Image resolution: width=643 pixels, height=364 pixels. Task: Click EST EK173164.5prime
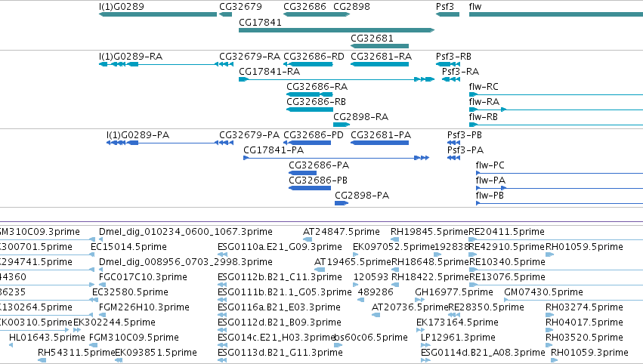(x=457, y=322)
